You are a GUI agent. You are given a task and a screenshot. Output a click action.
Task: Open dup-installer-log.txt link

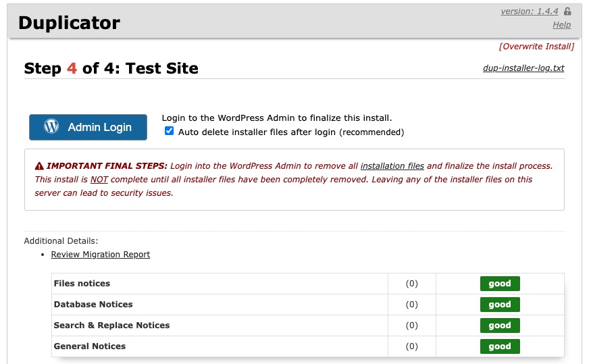(x=523, y=68)
